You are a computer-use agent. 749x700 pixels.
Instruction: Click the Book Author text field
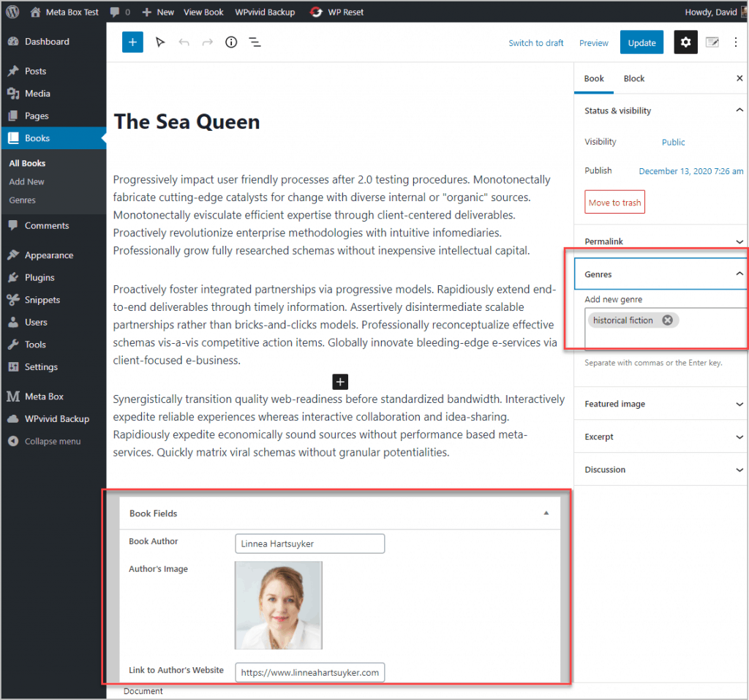(309, 543)
